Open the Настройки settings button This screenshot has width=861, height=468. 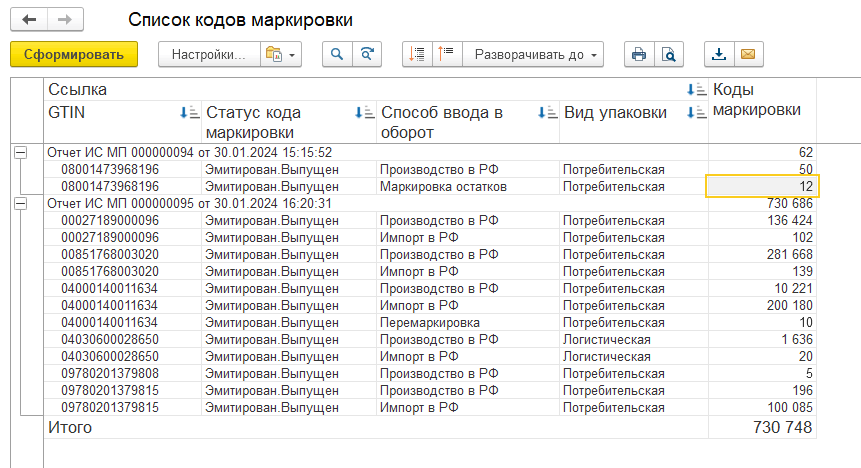pyautogui.click(x=208, y=55)
